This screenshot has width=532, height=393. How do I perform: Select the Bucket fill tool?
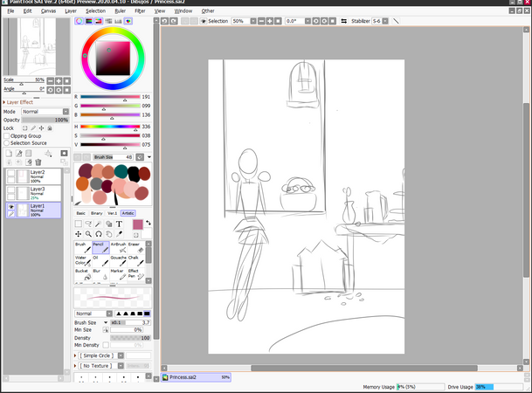coord(83,274)
